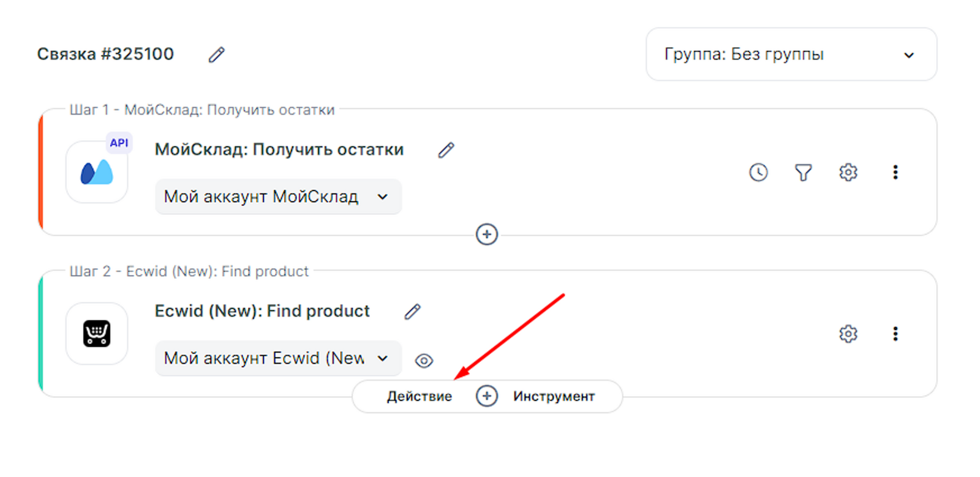The image size is (980, 477).
Task: Click the Связка #325100 title text
Action: click(105, 54)
